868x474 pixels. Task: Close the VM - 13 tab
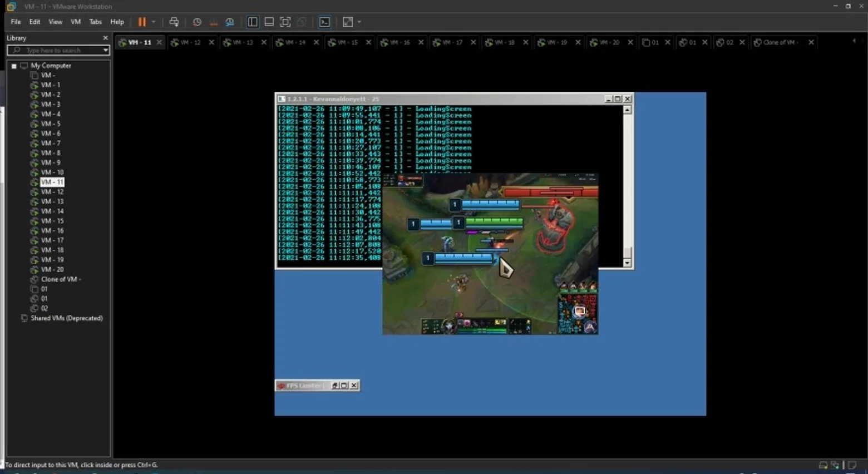coord(264,42)
